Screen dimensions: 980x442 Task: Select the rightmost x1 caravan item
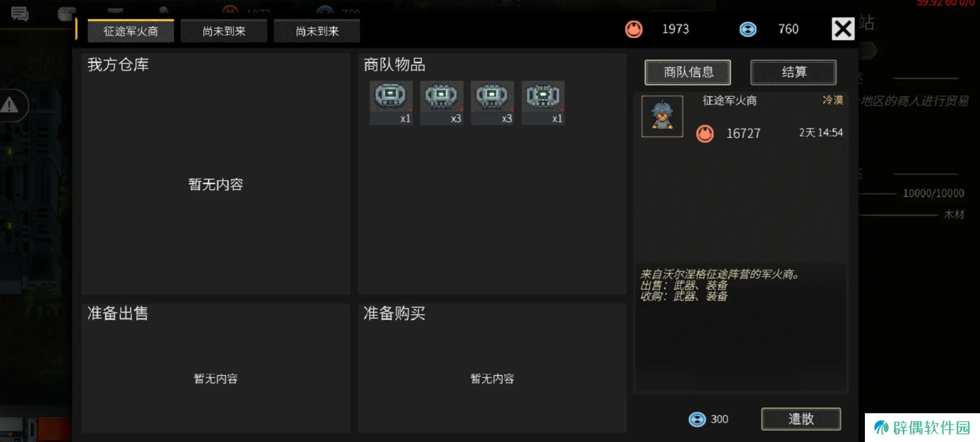tap(543, 103)
